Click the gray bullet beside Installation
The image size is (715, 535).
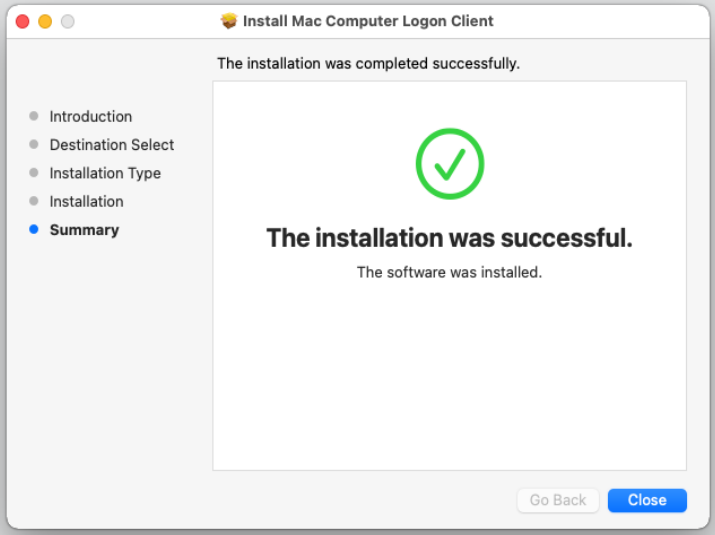34,201
